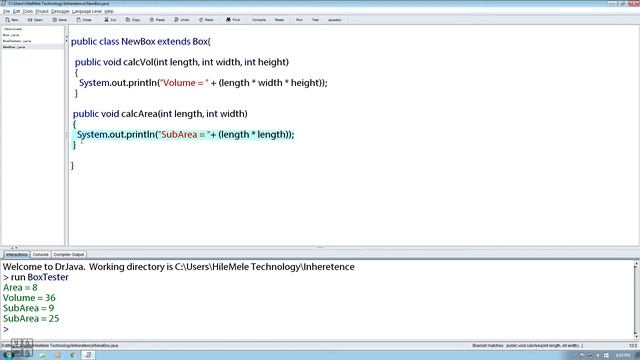Screen dimensions: 640x360
Task: Select NewBox.java in the file list
Action: click(x=14, y=47)
